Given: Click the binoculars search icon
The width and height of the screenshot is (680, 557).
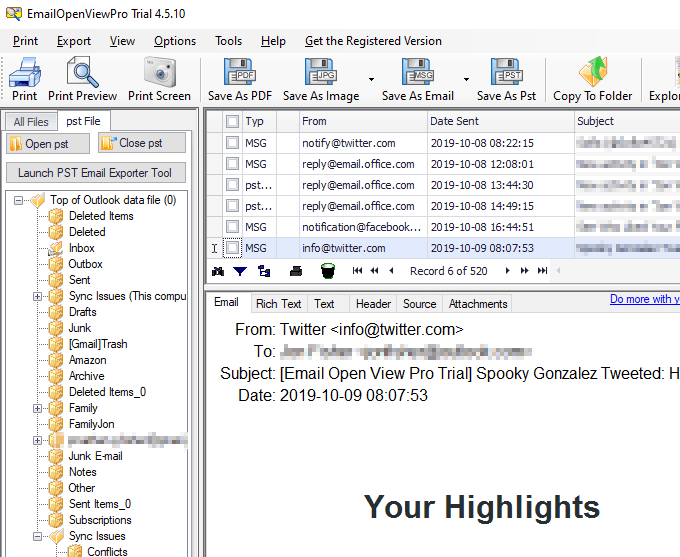Looking at the screenshot, I should pyautogui.click(x=218, y=272).
